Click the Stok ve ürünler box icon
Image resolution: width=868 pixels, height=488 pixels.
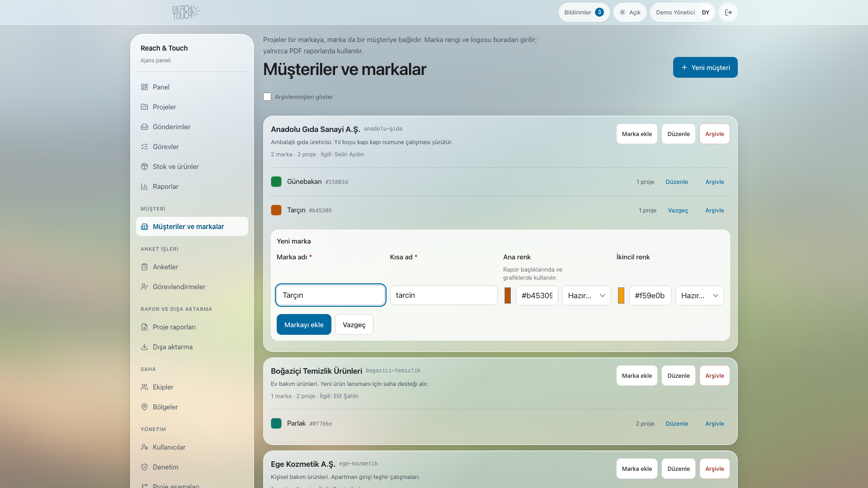click(x=144, y=167)
